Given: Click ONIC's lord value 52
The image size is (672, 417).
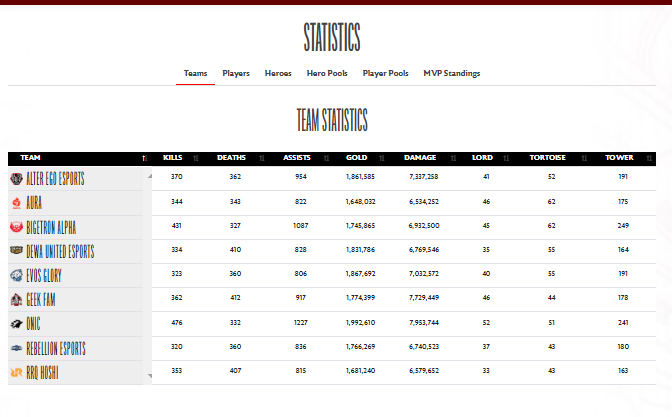Looking at the screenshot, I should [486, 323].
